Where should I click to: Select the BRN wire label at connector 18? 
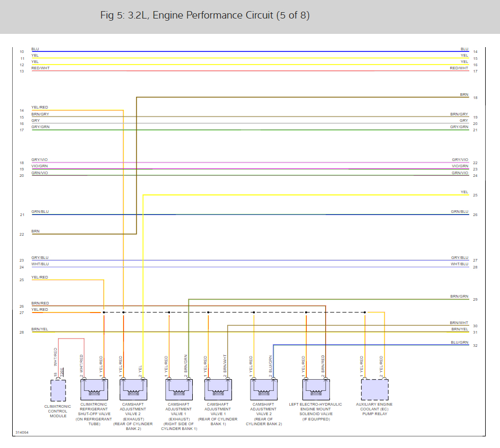(464, 95)
